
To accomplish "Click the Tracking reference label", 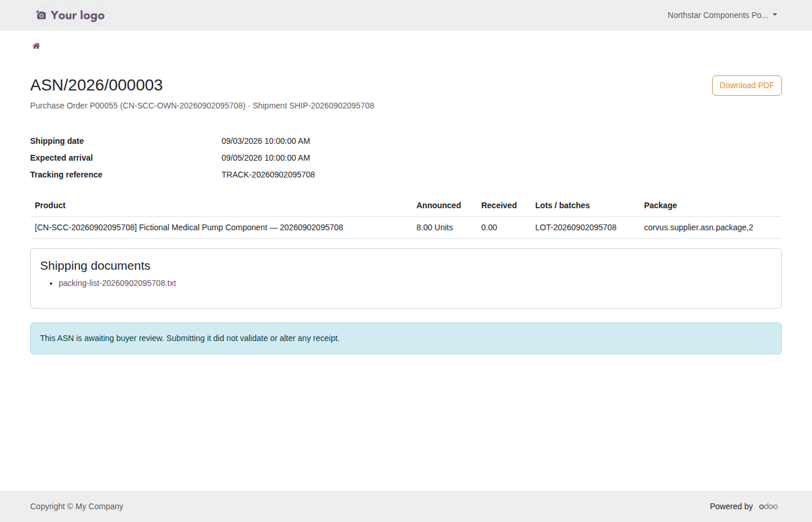I will point(66,175).
